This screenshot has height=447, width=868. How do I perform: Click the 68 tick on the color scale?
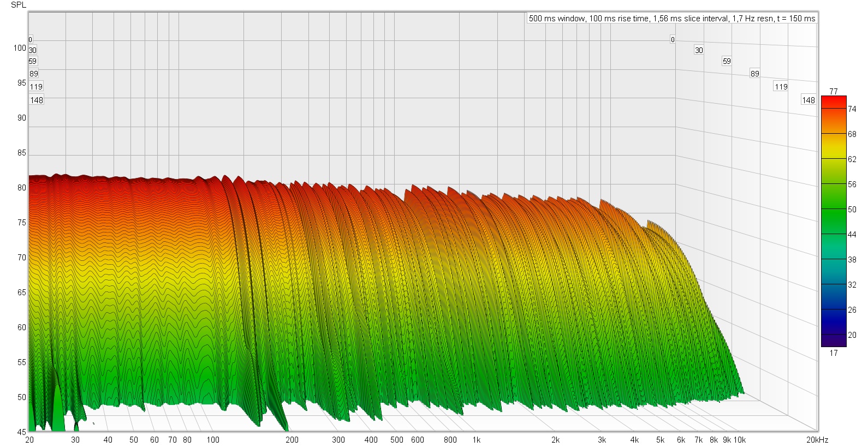[x=852, y=134]
